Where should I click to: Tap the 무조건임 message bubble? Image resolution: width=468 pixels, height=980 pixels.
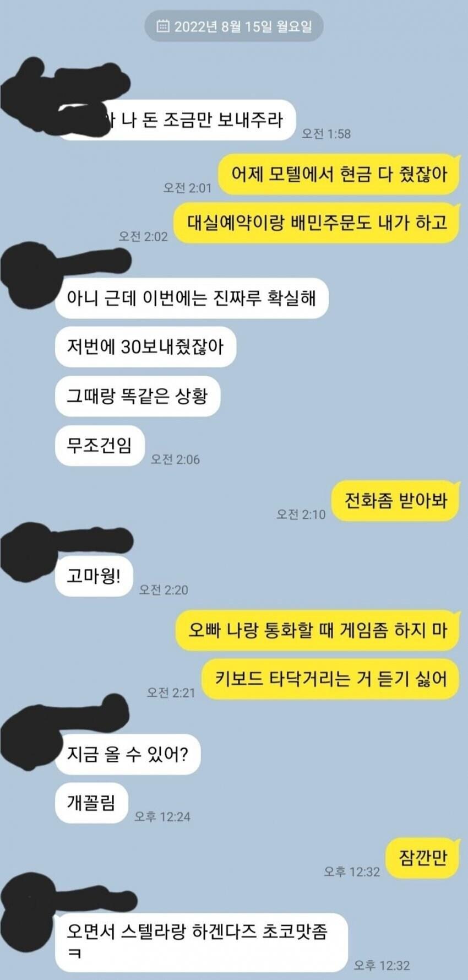[100, 445]
